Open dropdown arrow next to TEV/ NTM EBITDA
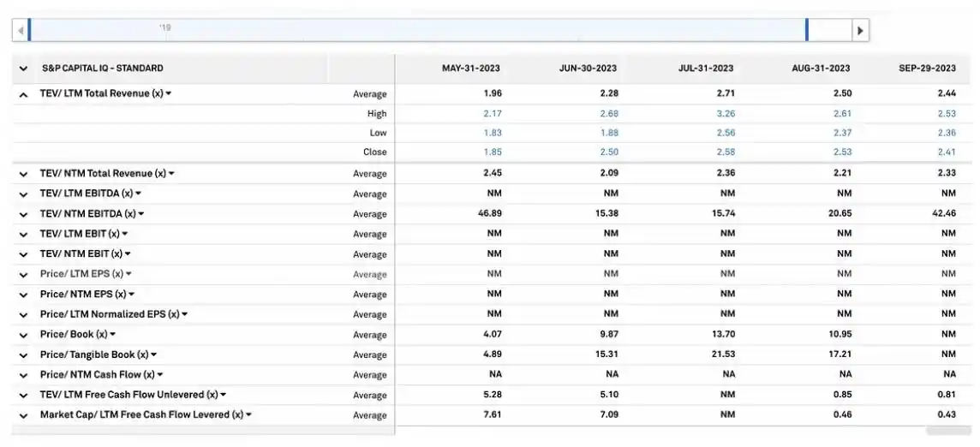 [x=141, y=214]
